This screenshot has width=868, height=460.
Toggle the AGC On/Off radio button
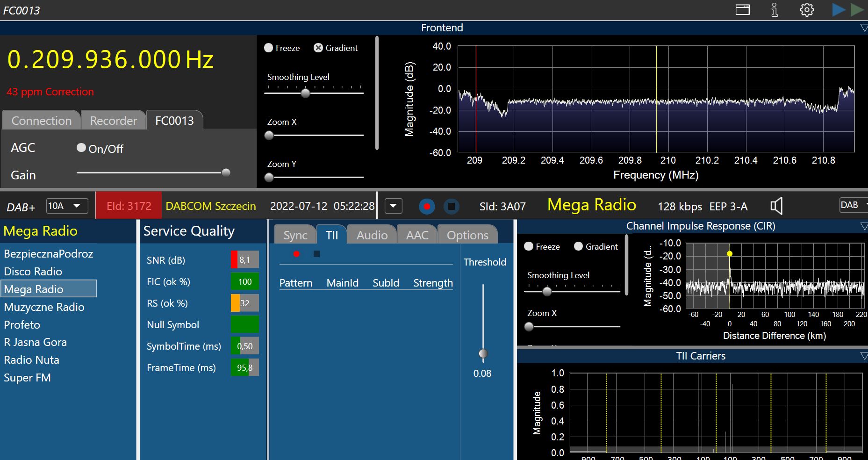pos(81,148)
